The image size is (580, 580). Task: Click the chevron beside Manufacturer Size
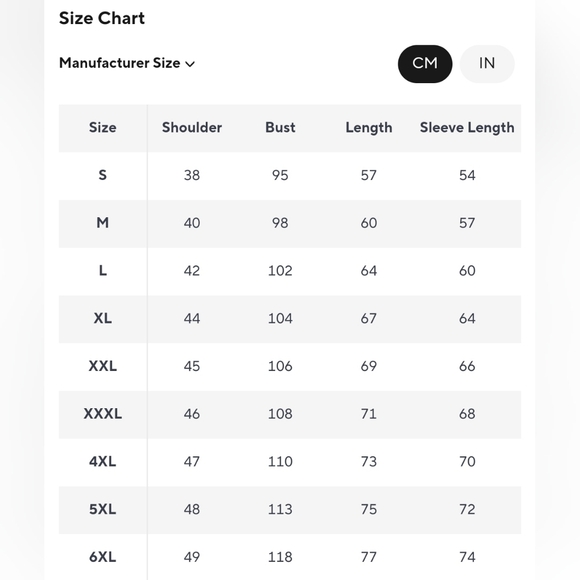tap(190, 64)
